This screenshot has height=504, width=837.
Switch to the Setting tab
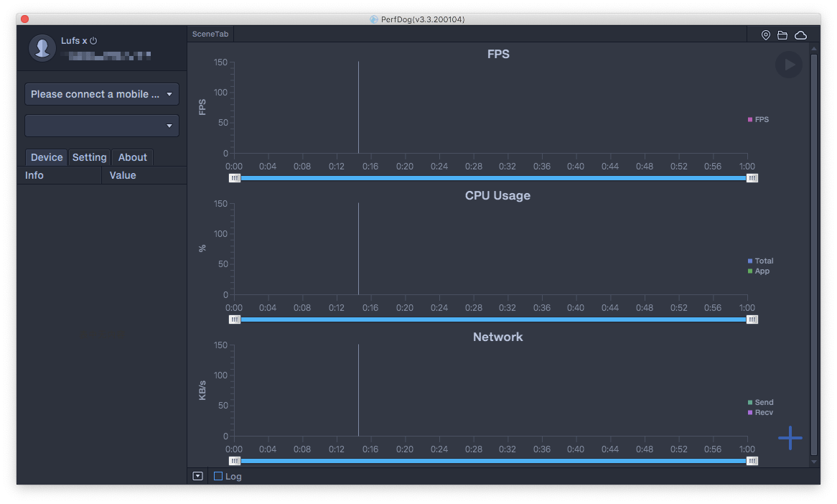click(x=90, y=157)
